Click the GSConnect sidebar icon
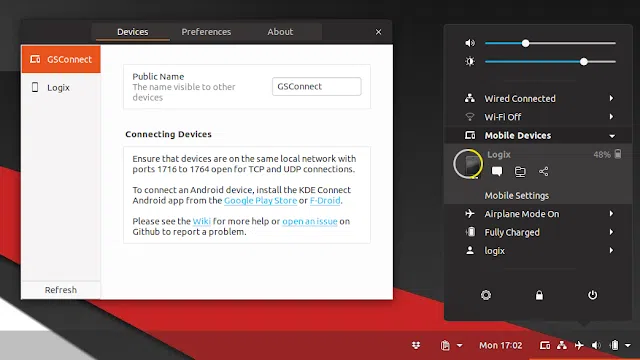This screenshot has height=360, width=640. pyautogui.click(x=35, y=59)
